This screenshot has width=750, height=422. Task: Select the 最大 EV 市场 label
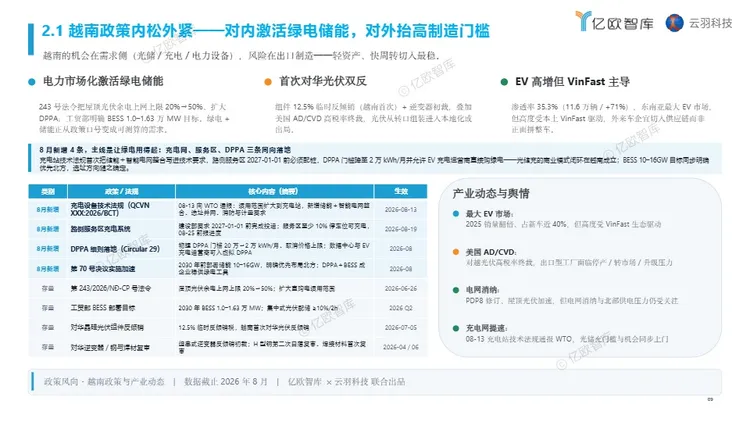(x=489, y=214)
